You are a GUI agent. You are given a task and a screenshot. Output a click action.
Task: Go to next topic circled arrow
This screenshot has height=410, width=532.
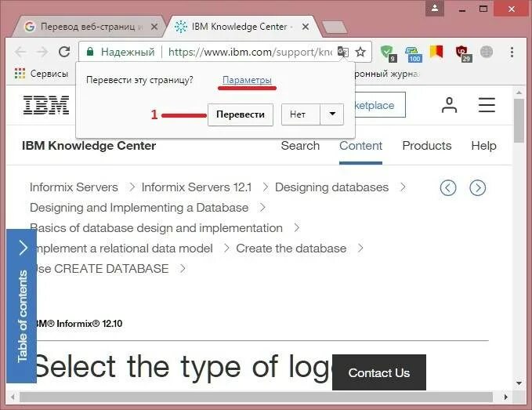(477, 187)
